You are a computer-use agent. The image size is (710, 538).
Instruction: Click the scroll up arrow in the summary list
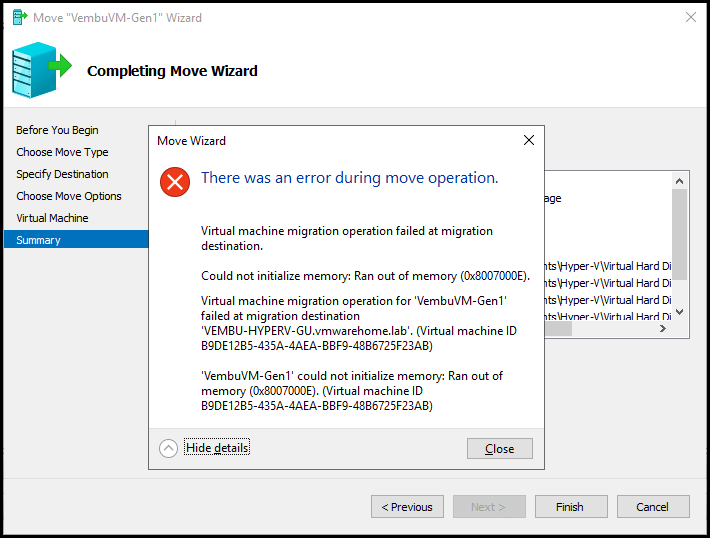679,181
